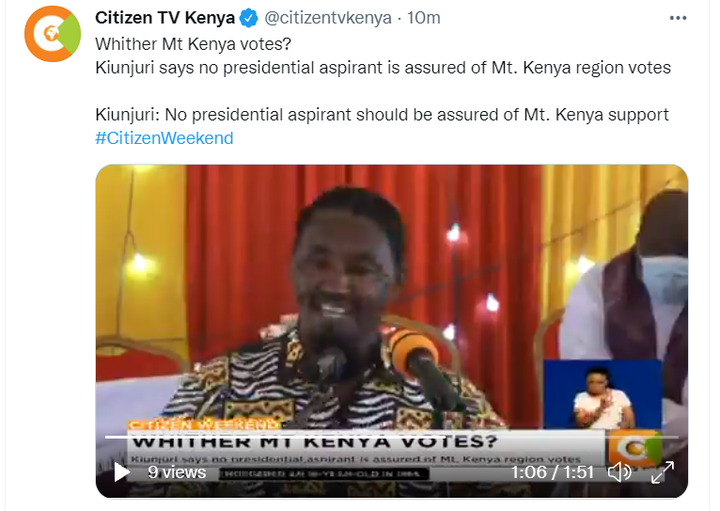Click the "Whither Mt Kenya votes?" tweet line
Screen dimensions: 720x511
click(x=193, y=44)
